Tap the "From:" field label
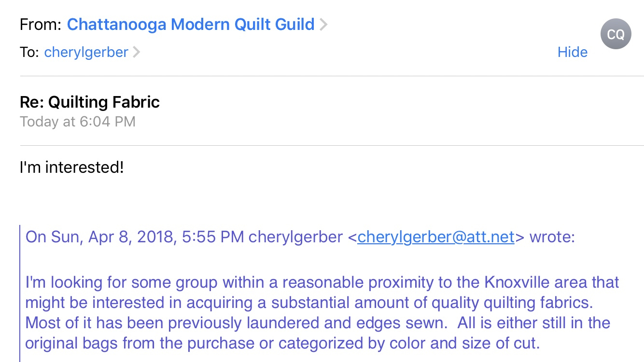Viewport: 644px width, 362px height. click(41, 25)
